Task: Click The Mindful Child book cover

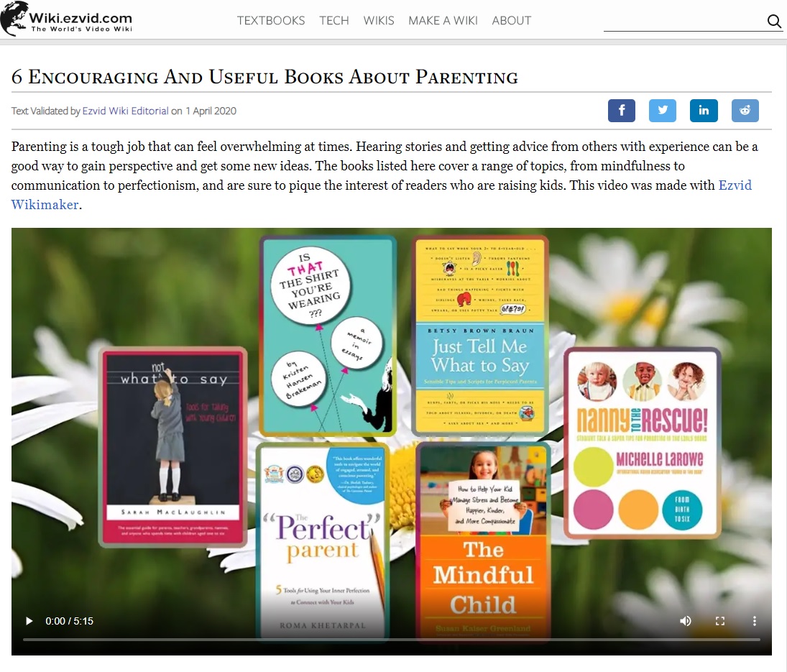Action: point(483,542)
